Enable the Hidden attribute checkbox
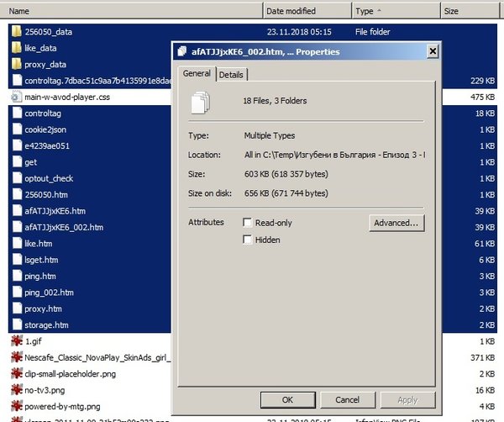504x422 pixels. [x=247, y=240]
